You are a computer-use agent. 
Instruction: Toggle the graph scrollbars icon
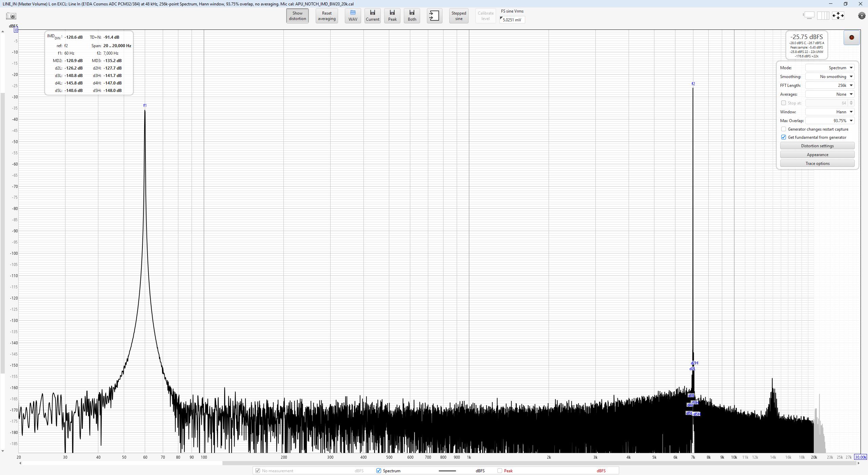[809, 15]
